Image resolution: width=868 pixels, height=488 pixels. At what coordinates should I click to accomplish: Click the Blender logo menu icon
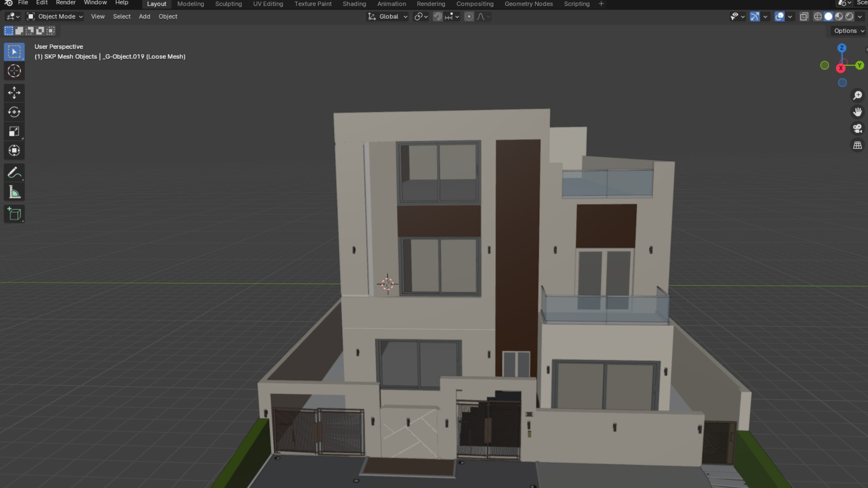tap(8, 3)
